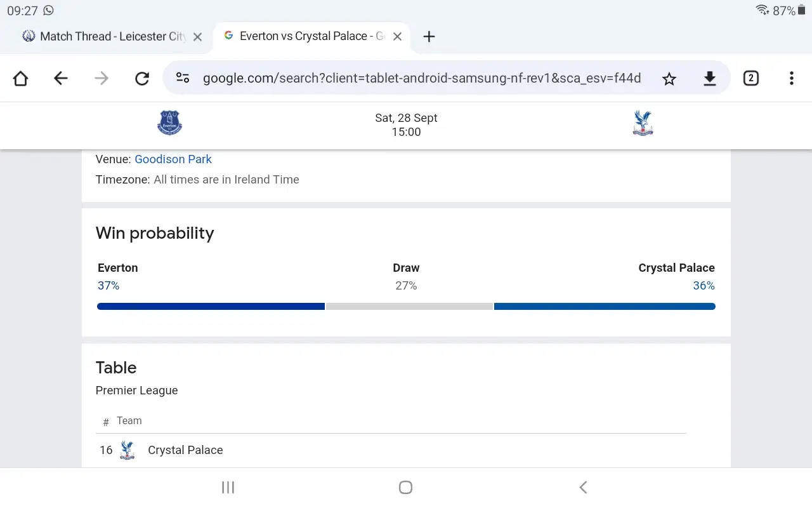Open the tab switcher showing 2 tabs
Image resolution: width=812 pixels, height=508 pixels.
(750, 78)
